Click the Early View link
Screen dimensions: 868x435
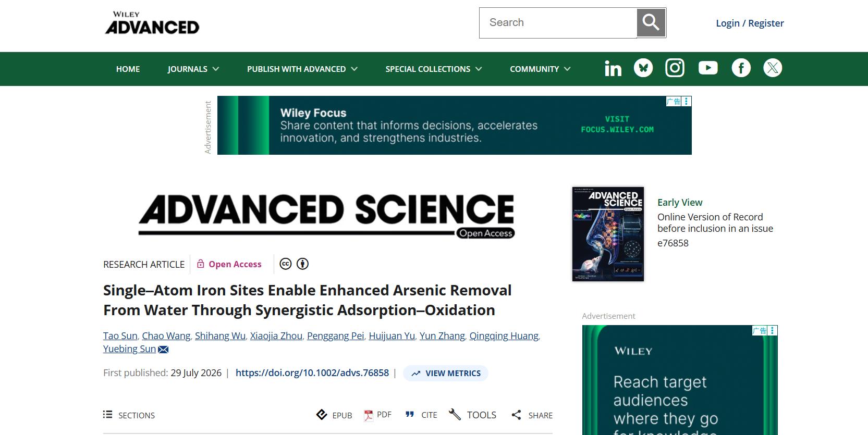tap(680, 202)
